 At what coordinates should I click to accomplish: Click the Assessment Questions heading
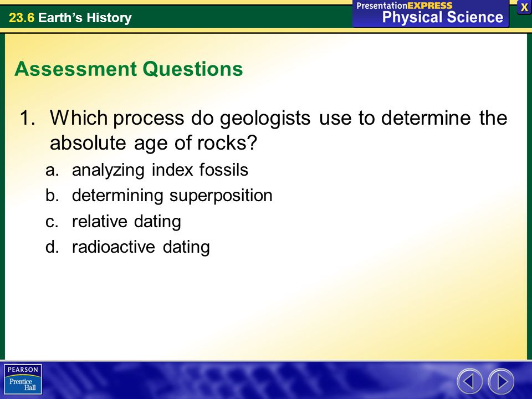click(129, 69)
